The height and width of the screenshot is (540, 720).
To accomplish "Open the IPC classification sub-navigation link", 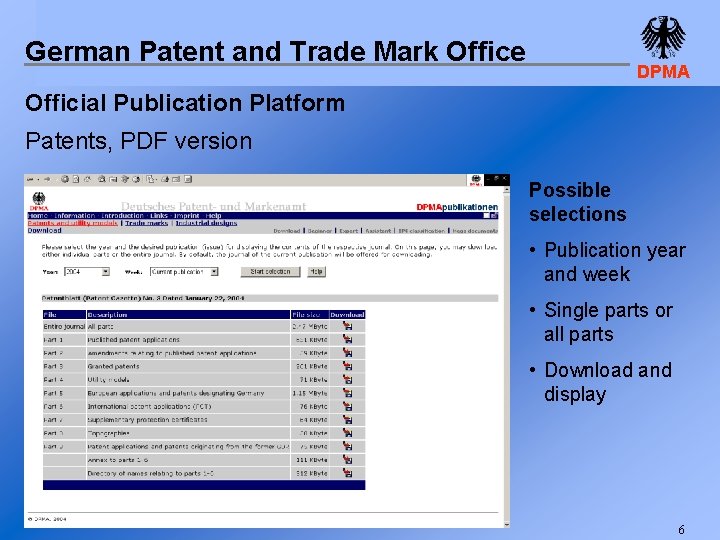I will pyautogui.click(x=422, y=231).
